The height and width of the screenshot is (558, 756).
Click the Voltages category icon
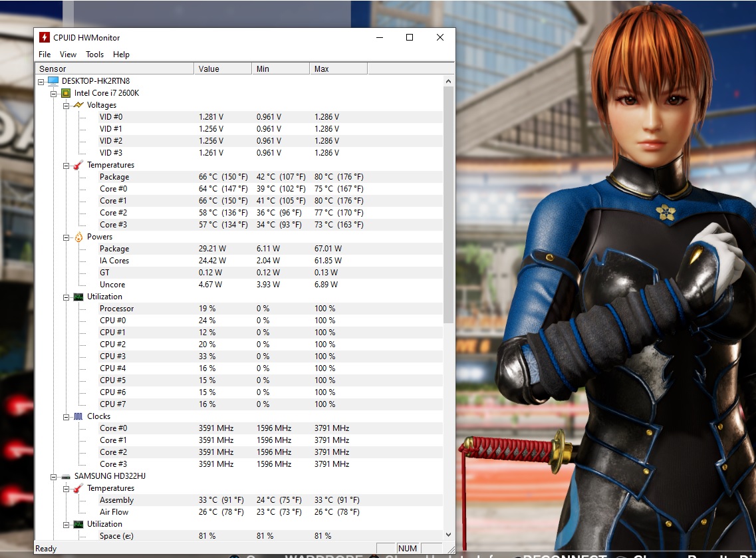tap(78, 105)
